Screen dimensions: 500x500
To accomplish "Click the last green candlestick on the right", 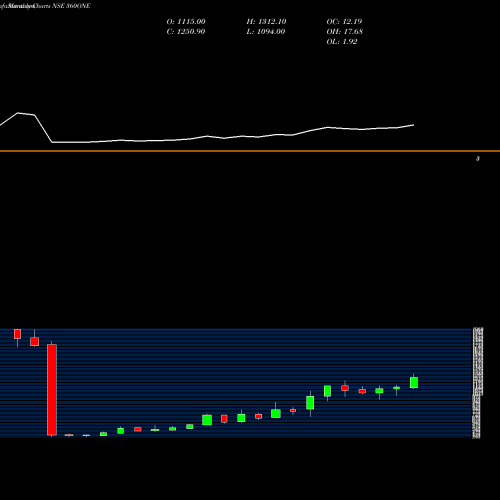I will 414,382.
